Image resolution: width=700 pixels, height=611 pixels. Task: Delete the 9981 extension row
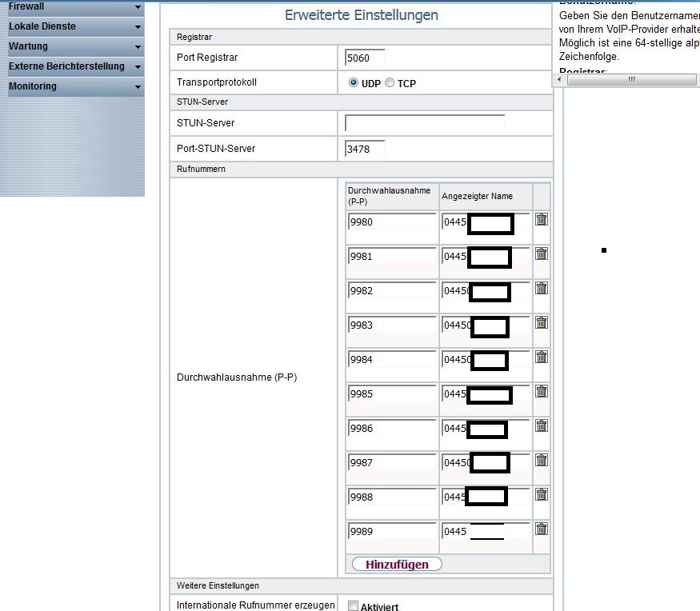point(542,254)
